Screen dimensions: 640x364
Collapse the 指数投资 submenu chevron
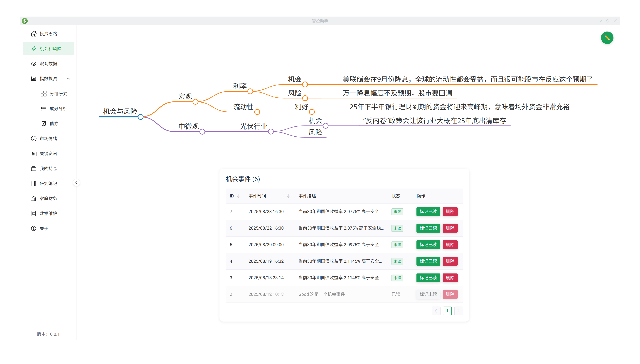tap(68, 79)
